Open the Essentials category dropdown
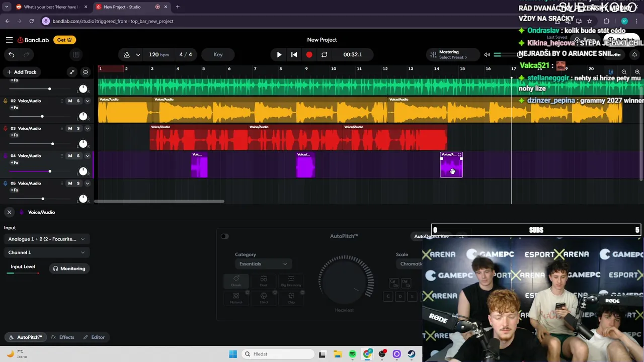The image size is (644, 362). point(263,264)
